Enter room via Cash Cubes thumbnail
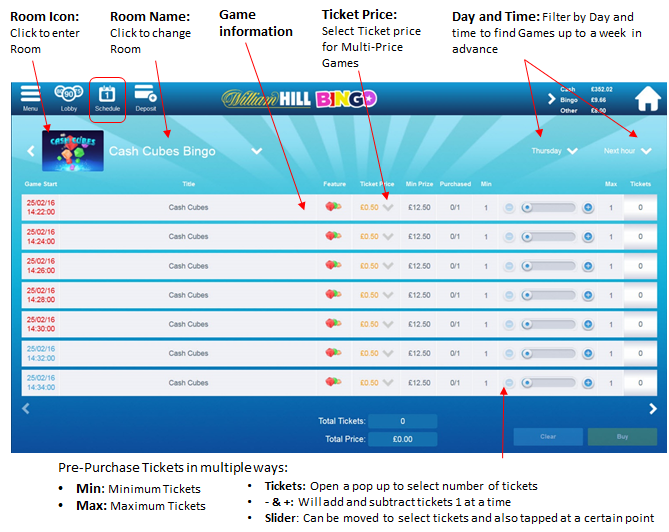 [x=73, y=151]
